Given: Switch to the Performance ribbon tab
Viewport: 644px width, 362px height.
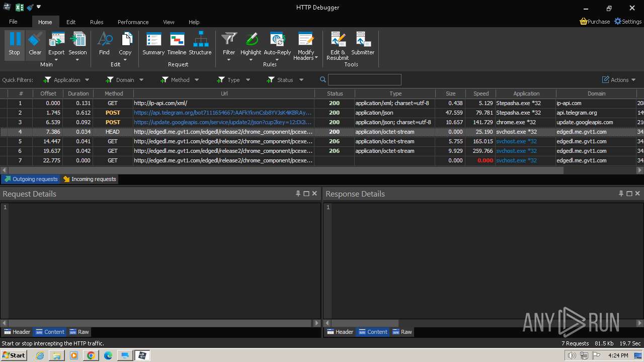Looking at the screenshot, I should pyautogui.click(x=133, y=22).
